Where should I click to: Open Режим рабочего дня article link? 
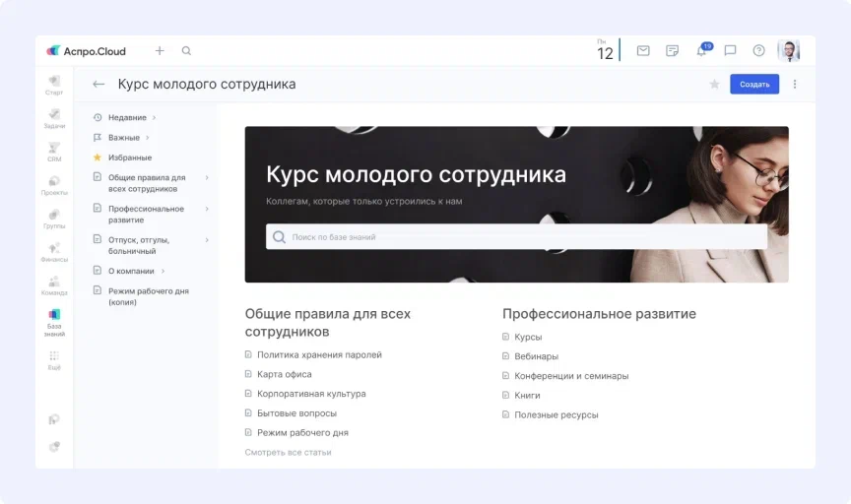[302, 433]
